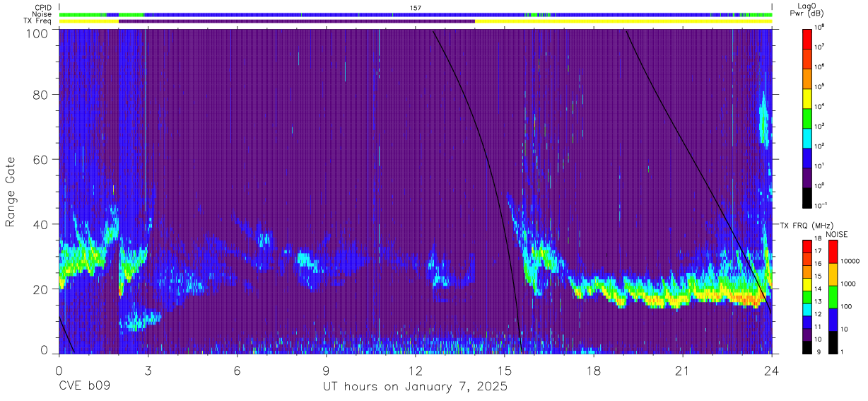
Task: Click the '9' tick on the UT hours axis
Action: (327, 371)
